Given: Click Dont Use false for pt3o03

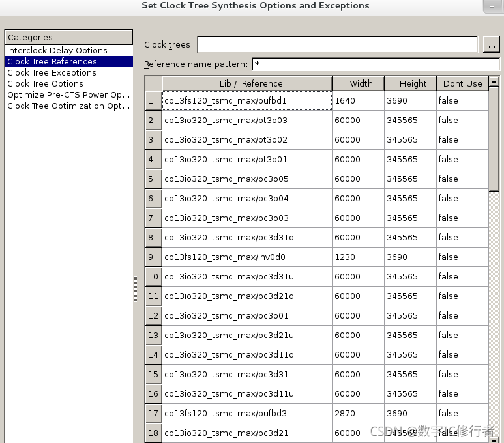Looking at the screenshot, I should click(x=462, y=120).
